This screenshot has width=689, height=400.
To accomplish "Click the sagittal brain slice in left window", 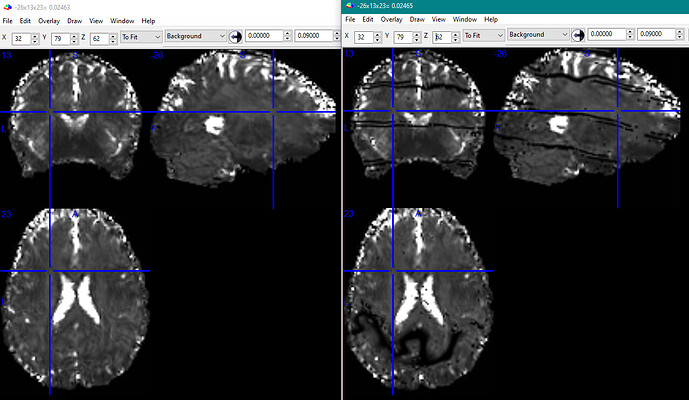I will point(243,118).
